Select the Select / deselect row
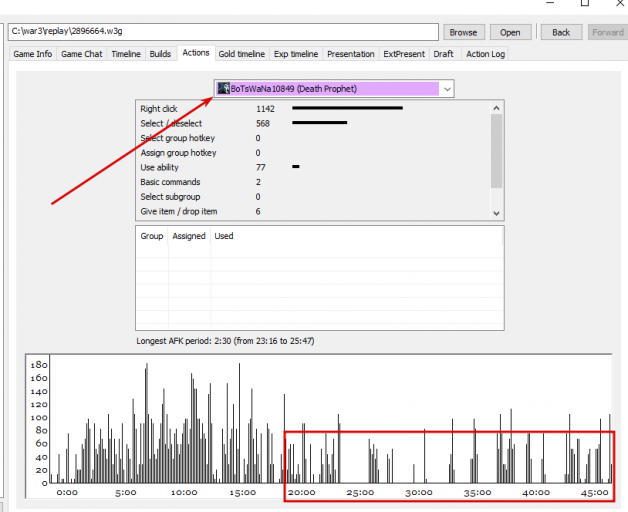628x512 pixels. (x=313, y=123)
